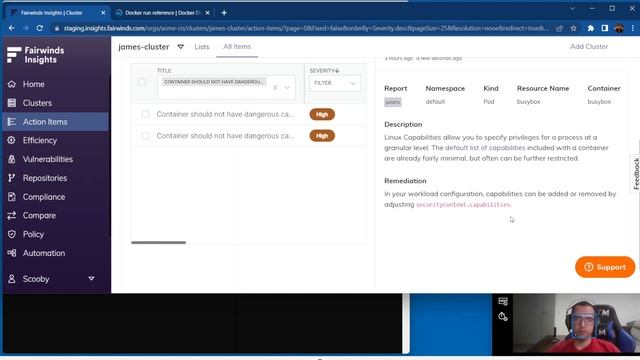
Task: Click the 'default' namespace value
Action: coord(435,102)
